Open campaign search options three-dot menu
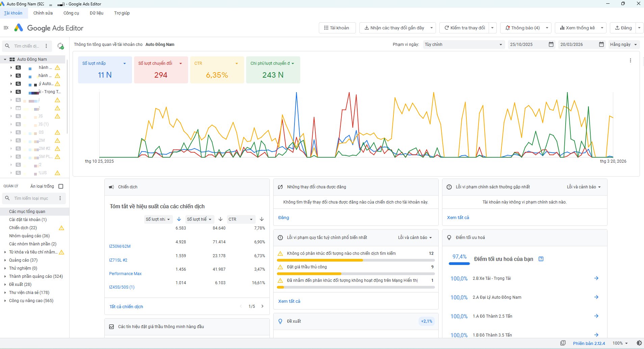644x349 pixels. (46, 46)
